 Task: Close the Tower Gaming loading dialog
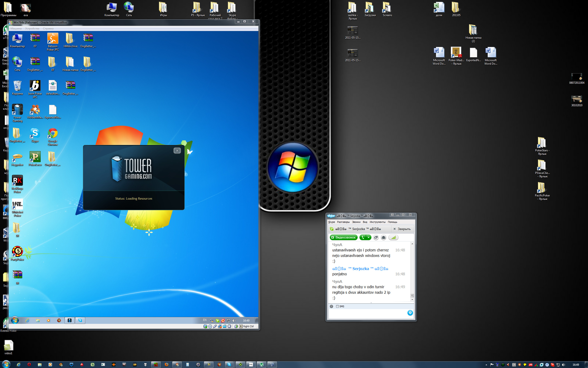tap(177, 151)
